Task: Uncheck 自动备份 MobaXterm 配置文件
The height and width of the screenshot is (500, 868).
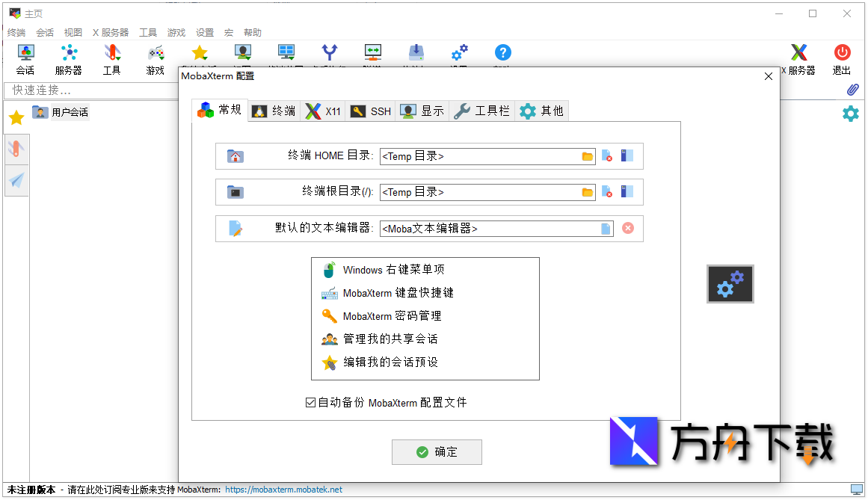Action: click(310, 402)
